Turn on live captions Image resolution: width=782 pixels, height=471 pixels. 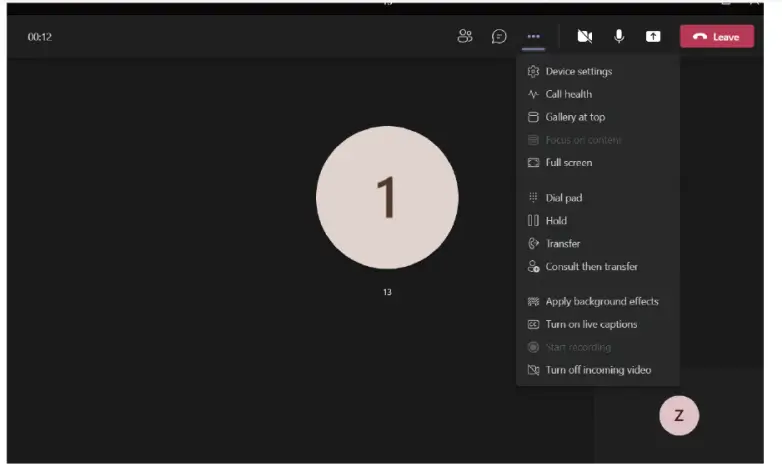click(597, 324)
